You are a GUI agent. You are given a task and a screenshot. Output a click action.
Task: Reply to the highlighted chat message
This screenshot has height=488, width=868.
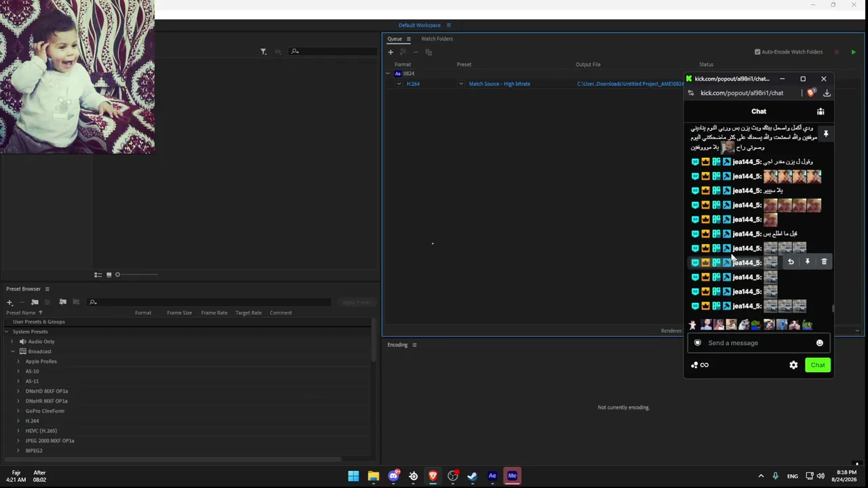tap(791, 262)
